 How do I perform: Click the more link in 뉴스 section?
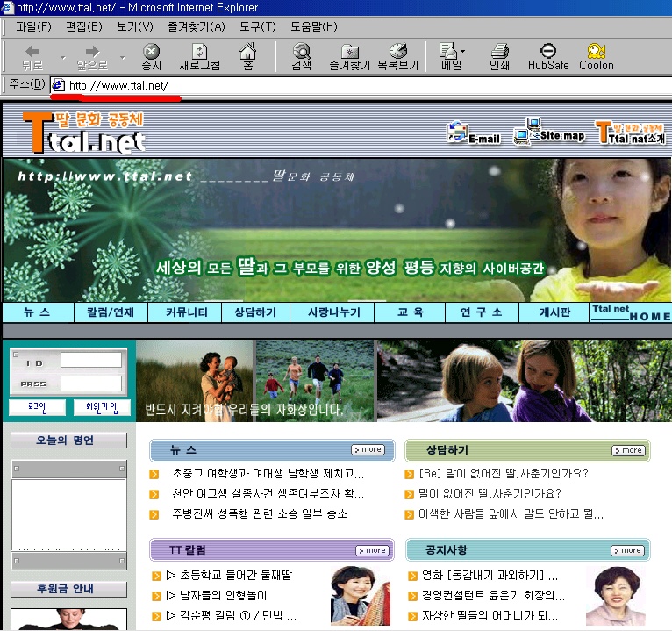pyautogui.click(x=368, y=449)
